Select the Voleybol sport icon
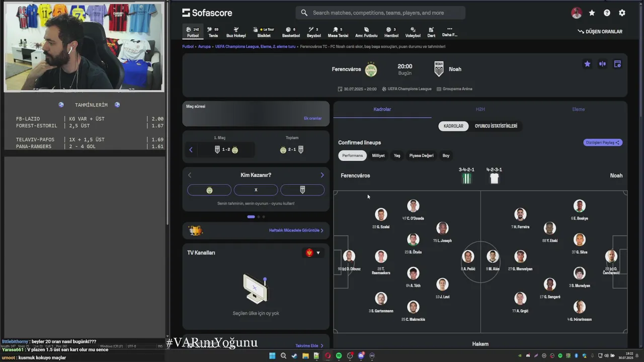 (413, 32)
